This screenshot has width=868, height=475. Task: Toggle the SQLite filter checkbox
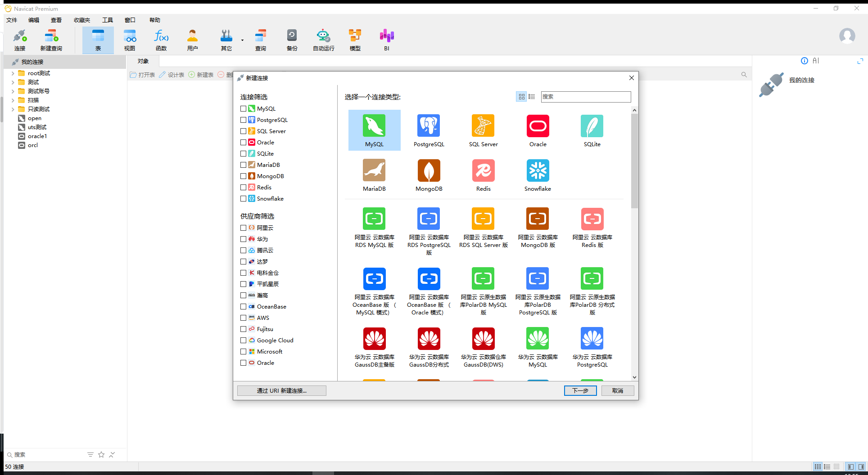243,153
